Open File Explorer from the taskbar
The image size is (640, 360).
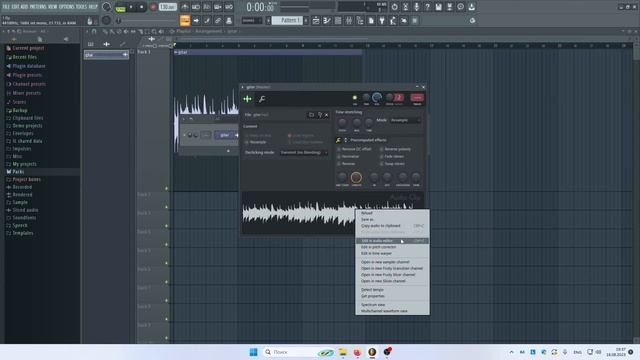tap(342, 352)
